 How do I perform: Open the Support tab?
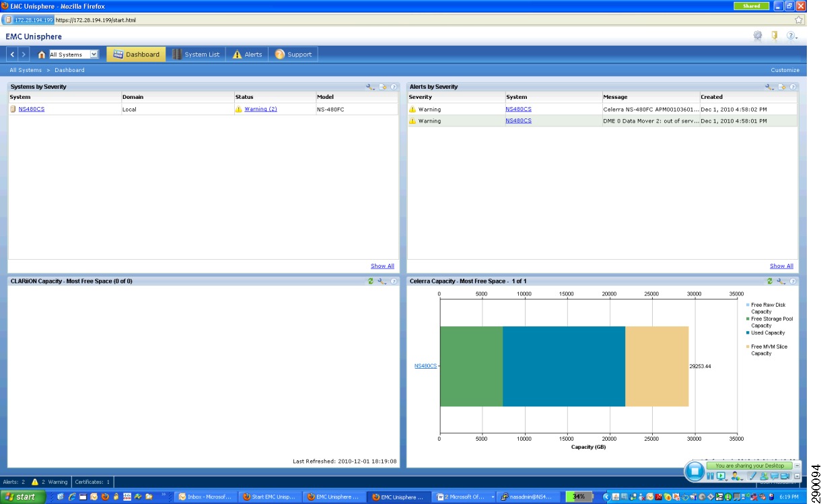click(x=293, y=55)
